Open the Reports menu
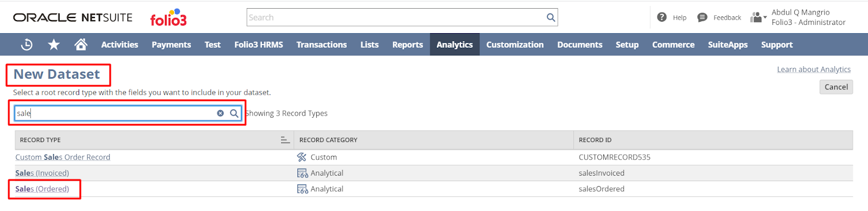The image size is (868, 211). click(x=407, y=44)
